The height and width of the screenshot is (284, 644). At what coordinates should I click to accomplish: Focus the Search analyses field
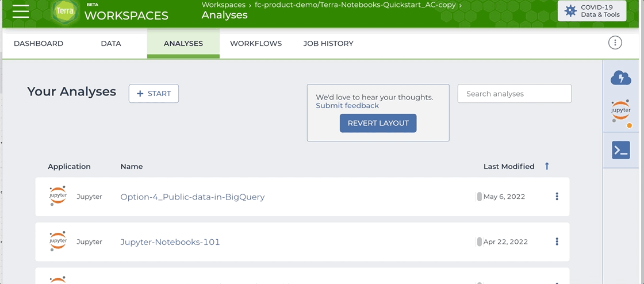[x=514, y=94]
